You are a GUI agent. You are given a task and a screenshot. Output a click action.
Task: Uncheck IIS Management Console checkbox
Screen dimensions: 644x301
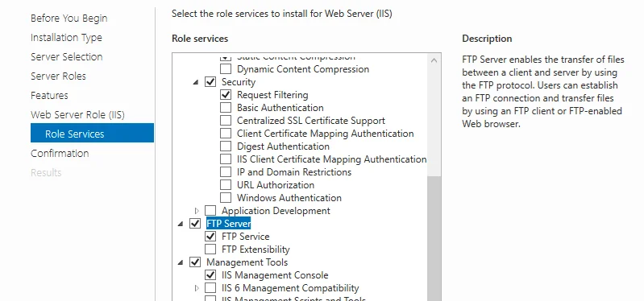coord(210,274)
